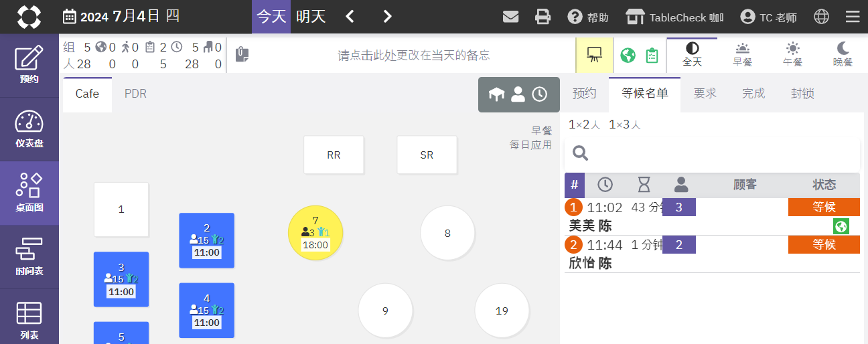Select the 早餐 breakfast shift
The width and height of the screenshot is (868, 344).
pos(742,54)
